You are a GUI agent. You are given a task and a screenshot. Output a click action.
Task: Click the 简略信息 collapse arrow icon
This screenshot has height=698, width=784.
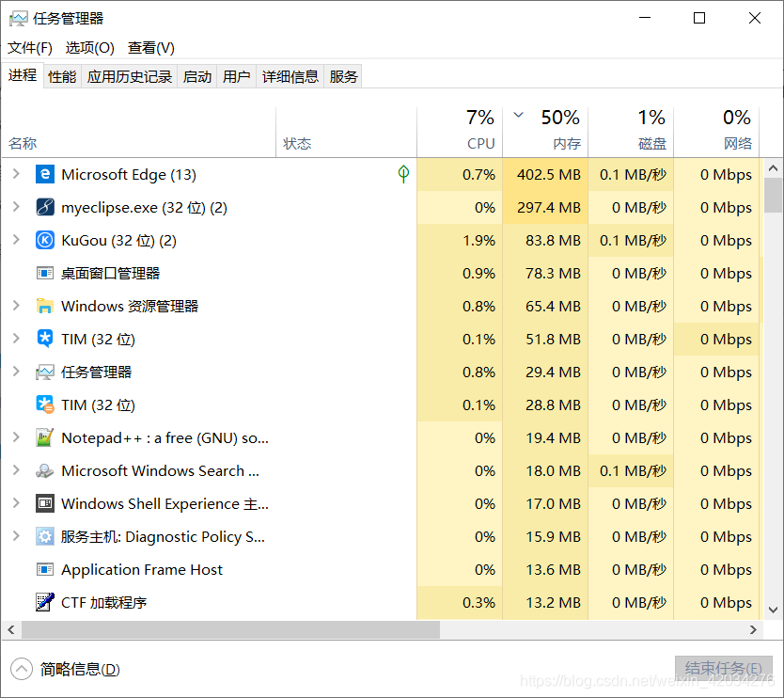pos(21,669)
